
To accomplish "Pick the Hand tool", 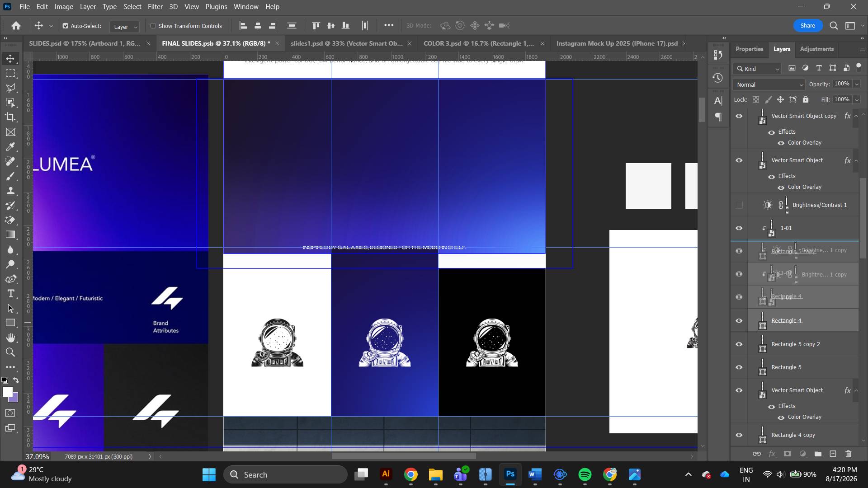I will click(x=10, y=338).
